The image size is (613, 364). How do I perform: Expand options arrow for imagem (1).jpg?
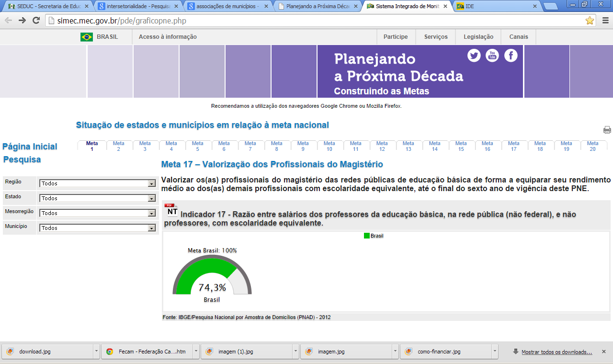click(295, 352)
